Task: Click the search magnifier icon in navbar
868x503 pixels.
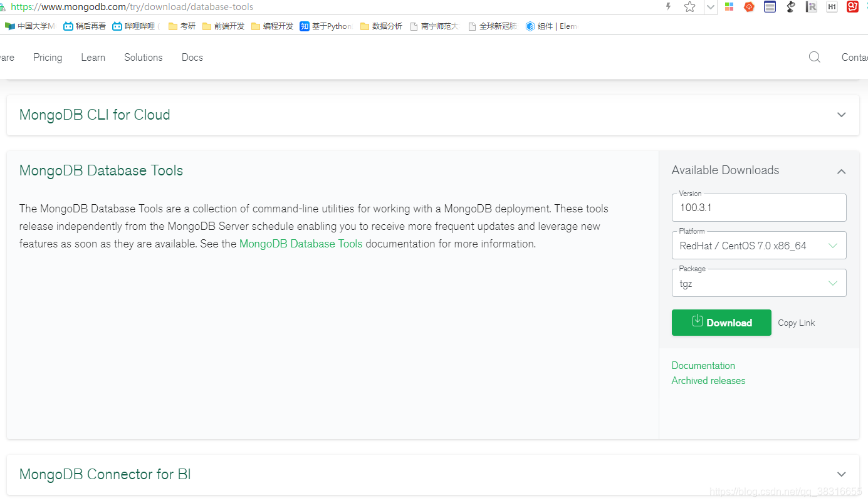Action: (x=814, y=57)
